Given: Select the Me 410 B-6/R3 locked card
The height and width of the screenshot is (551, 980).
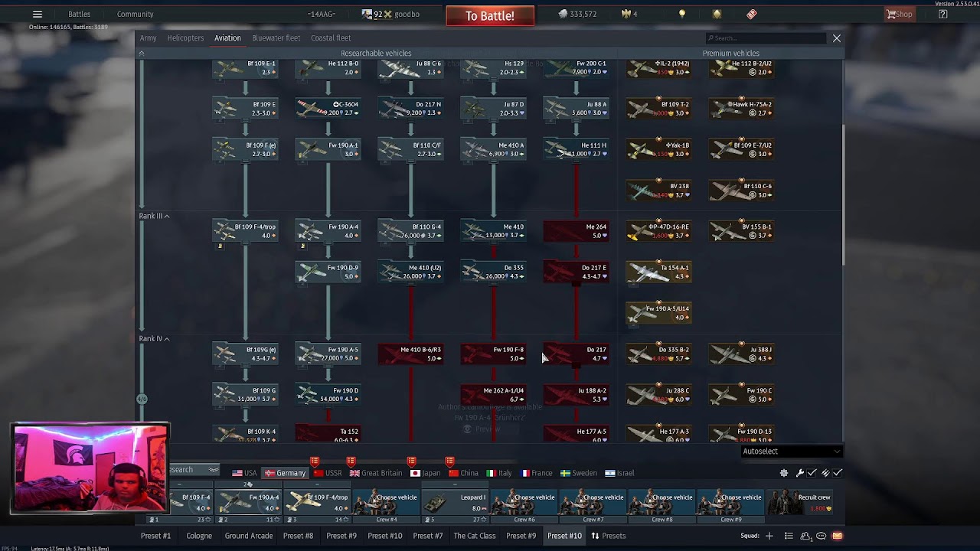Looking at the screenshot, I should (410, 354).
